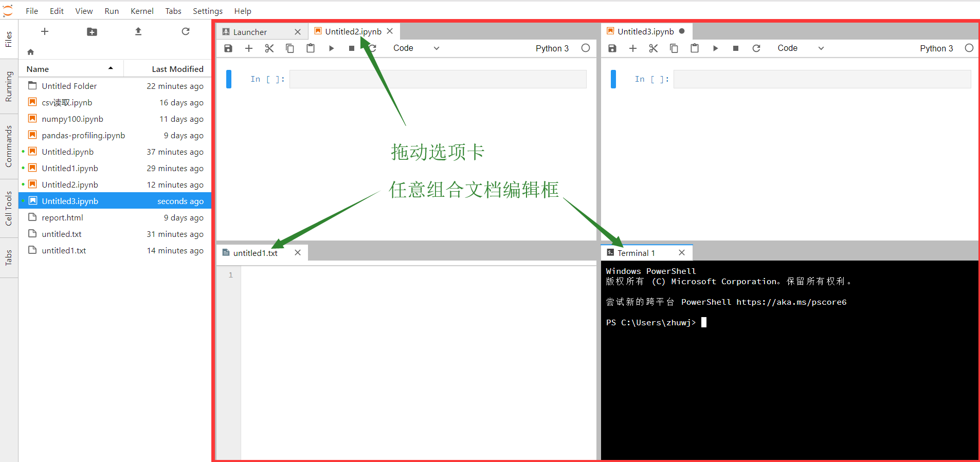Viewport: 980px width, 462px height.
Task: Switch kernel via Python 3 in Untitled3.ipynb
Action: point(936,48)
